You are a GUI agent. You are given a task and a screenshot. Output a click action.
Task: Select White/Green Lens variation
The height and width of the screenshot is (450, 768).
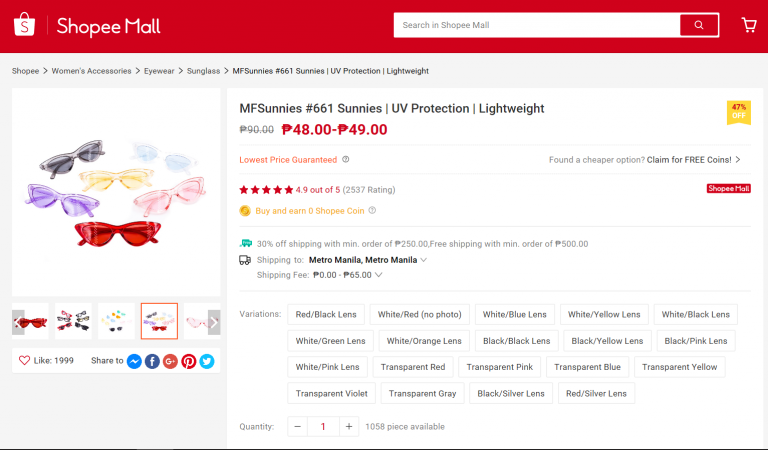(331, 341)
